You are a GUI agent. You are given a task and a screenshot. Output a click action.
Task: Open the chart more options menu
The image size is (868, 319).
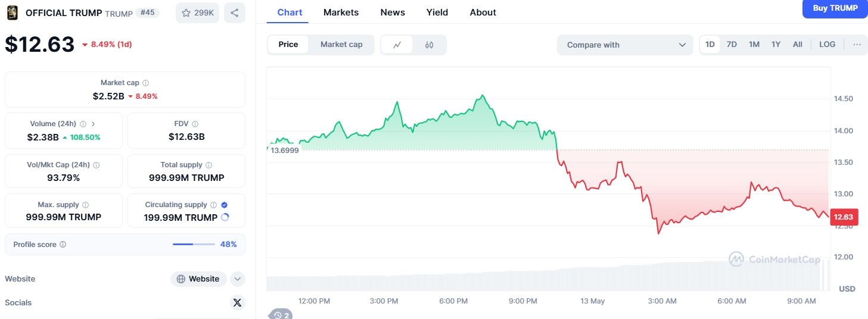pos(857,45)
